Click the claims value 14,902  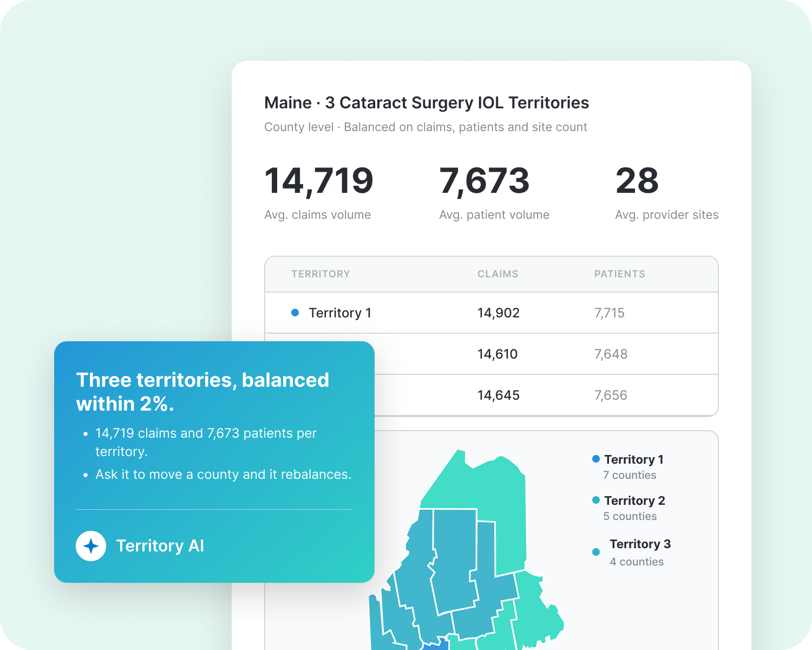point(499,313)
